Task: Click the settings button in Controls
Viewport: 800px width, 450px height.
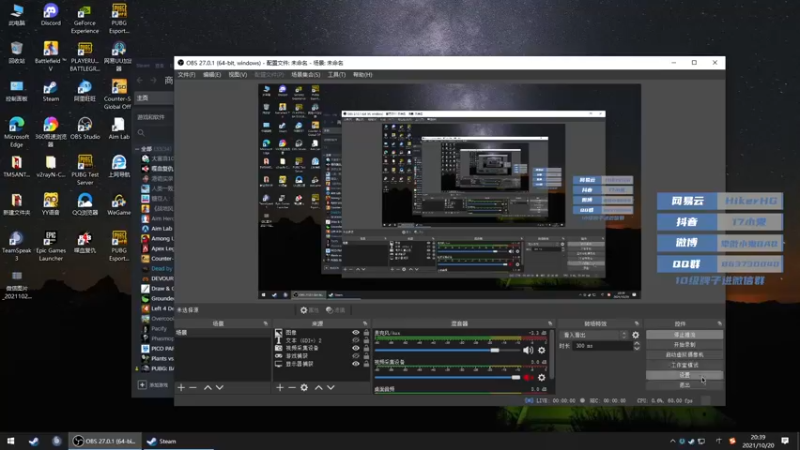Action: (684, 375)
